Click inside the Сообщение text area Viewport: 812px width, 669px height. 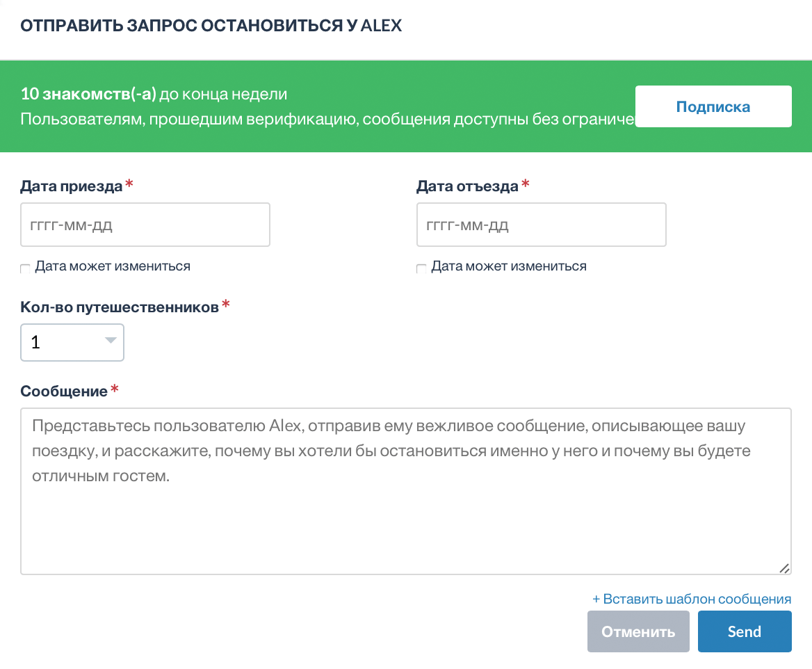tap(406, 491)
